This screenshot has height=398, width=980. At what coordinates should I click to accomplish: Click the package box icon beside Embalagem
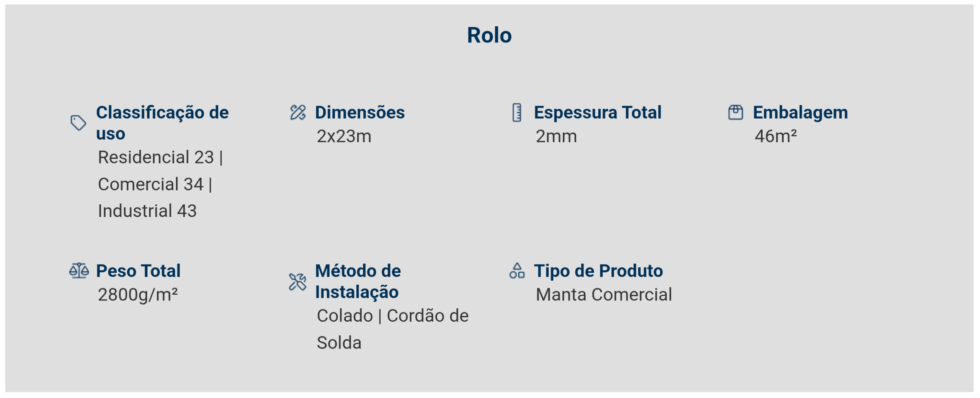click(735, 113)
